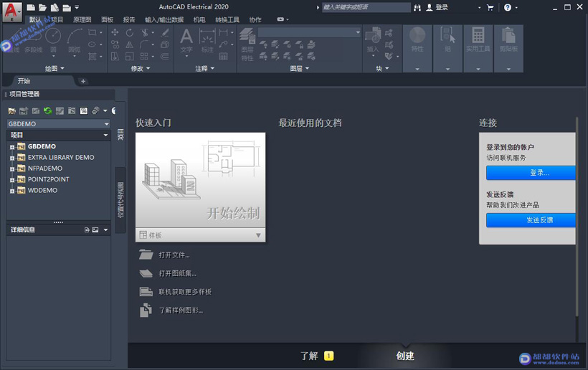Open the 组 group panel button

click(447, 49)
